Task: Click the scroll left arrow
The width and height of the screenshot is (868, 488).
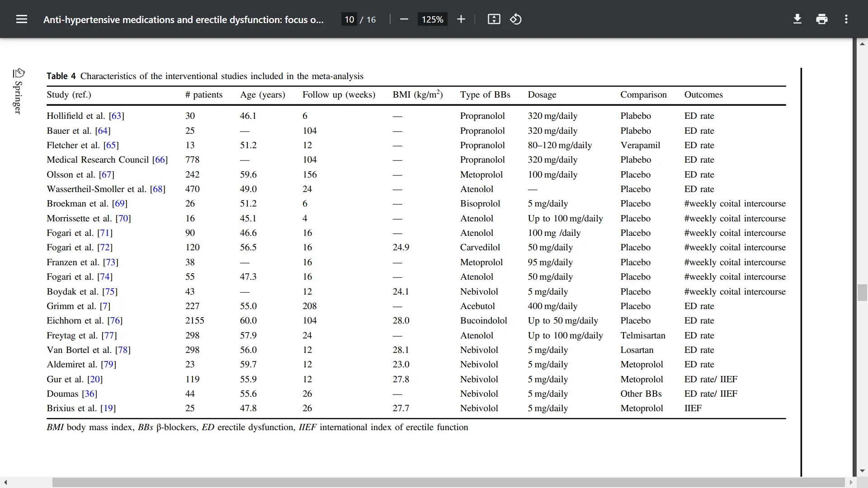Action: click(x=5, y=483)
